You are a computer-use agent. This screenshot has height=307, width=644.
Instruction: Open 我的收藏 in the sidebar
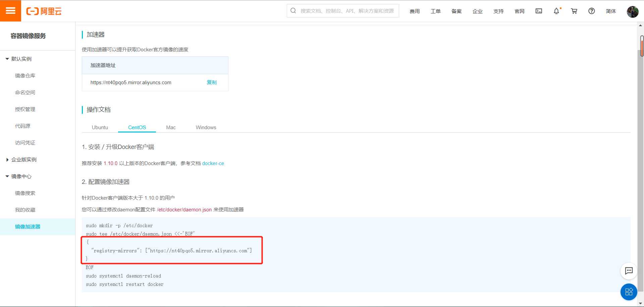[x=25, y=210]
